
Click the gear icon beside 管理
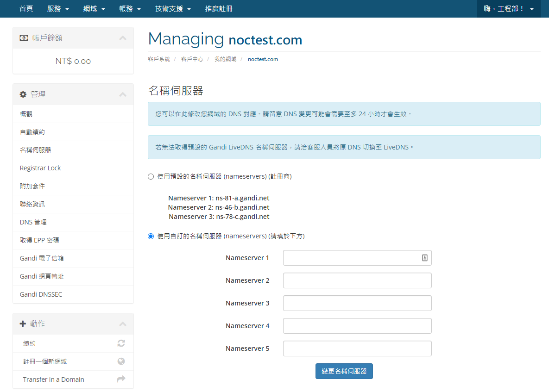pyautogui.click(x=23, y=94)
